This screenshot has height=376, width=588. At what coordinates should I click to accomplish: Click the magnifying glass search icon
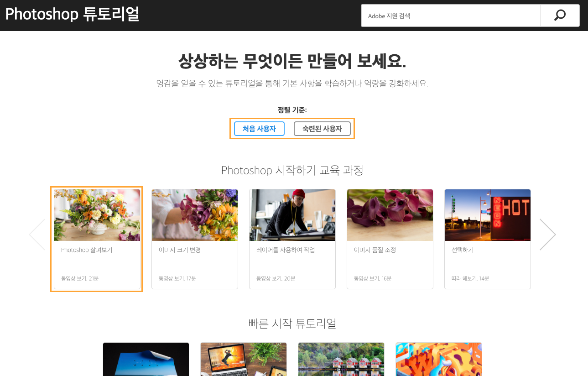(560, 16)
